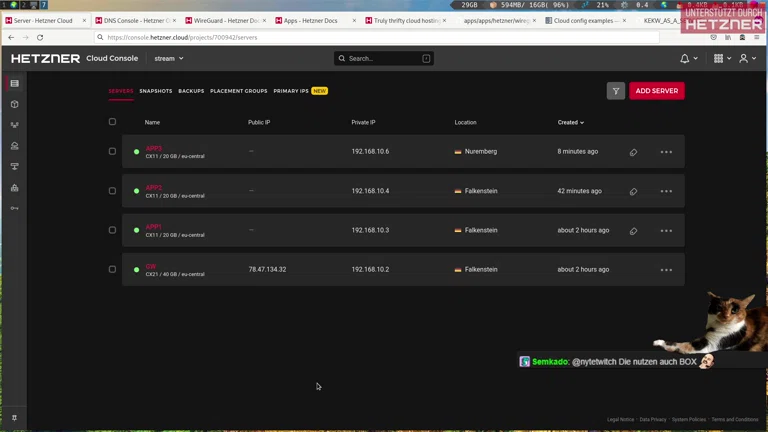Click the browser URL address bar
This screenshot has height=432, width=768.
pos(377,37)
